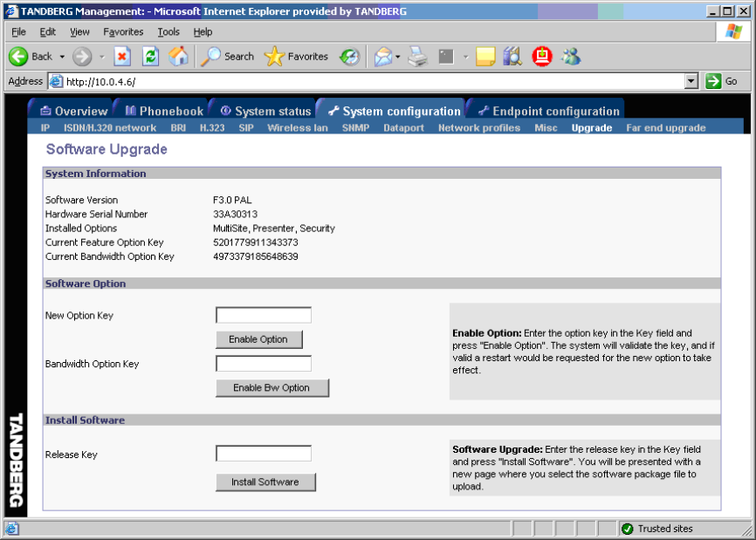Open IP configuration subtab
This screenshot has height=540, width=756.
(45, 127)
